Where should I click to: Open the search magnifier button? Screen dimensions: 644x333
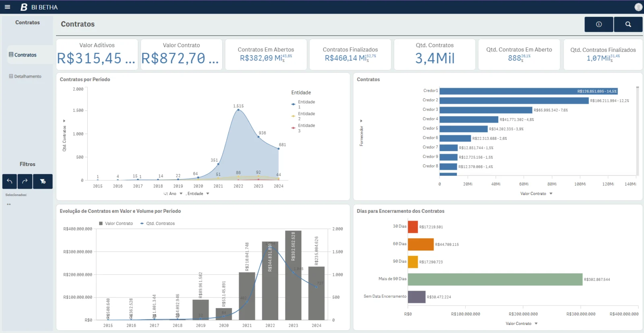(x=628, y=24)
